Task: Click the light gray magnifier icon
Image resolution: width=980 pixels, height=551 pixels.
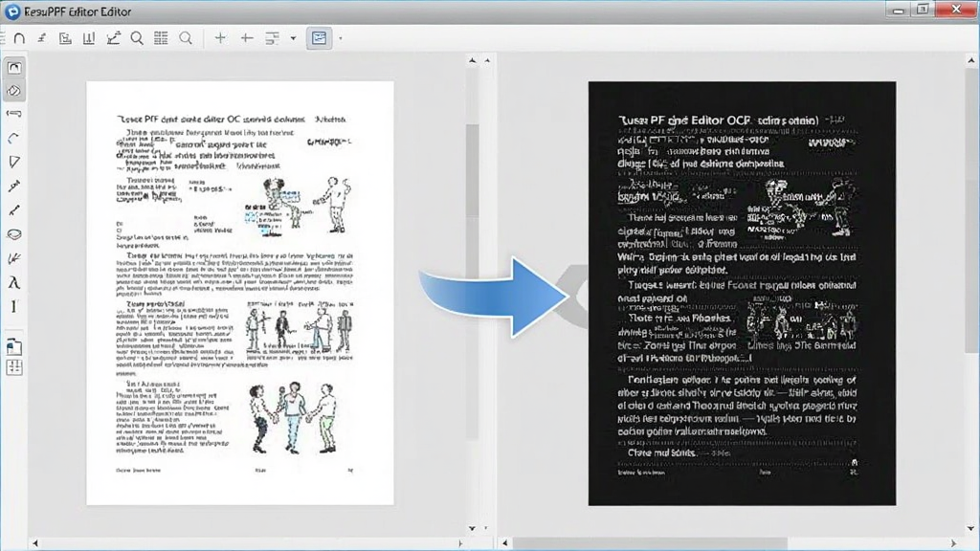Action: 186,38
